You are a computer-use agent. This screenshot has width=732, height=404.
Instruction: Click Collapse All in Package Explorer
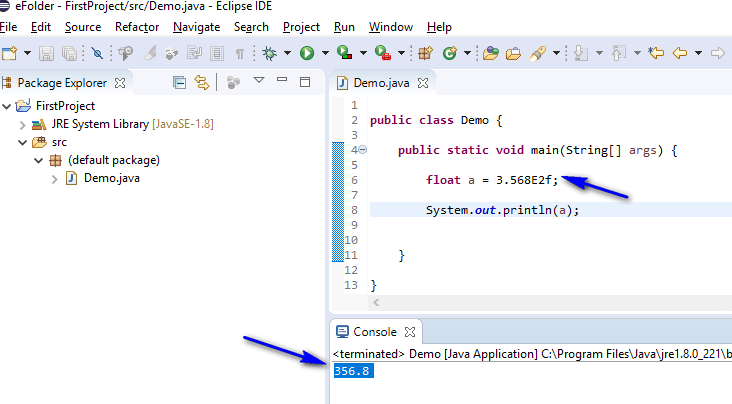[x=179, y=83]
